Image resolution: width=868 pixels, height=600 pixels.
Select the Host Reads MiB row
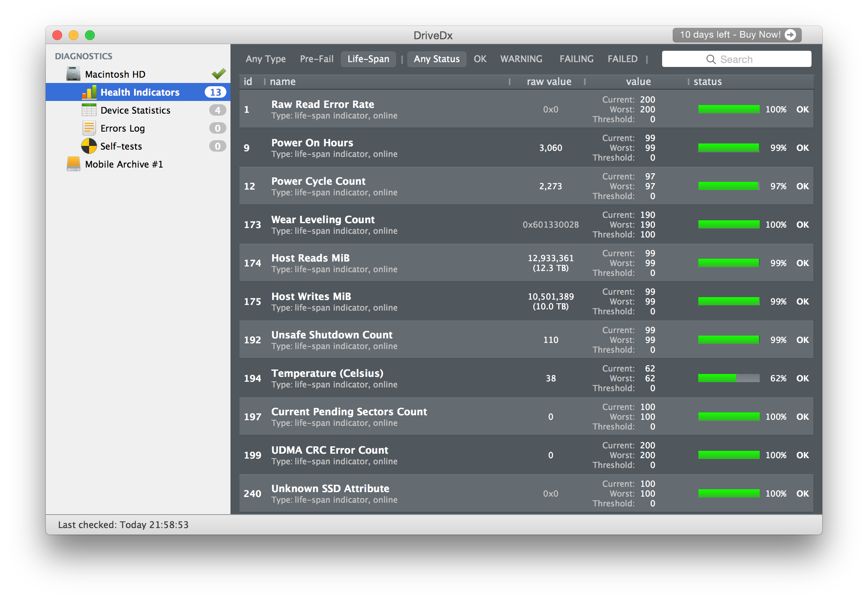coord(526,263)
